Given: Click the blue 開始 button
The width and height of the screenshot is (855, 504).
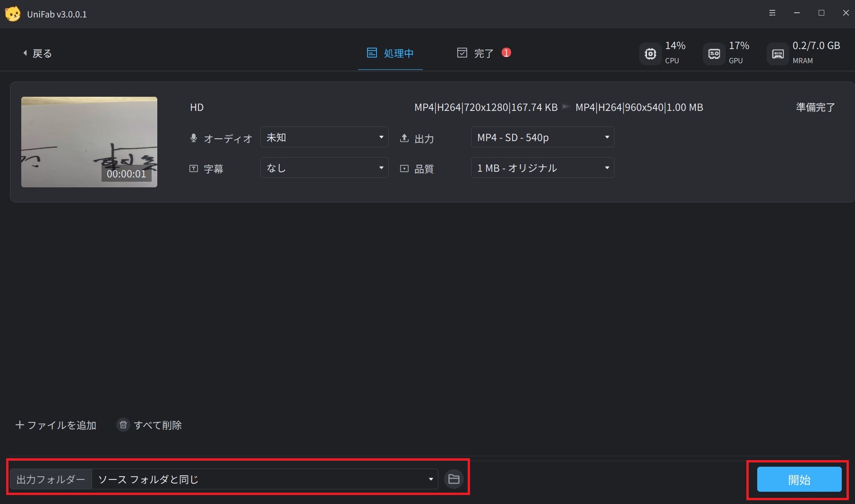Looking at the screenshot, I should coord(799,479).
